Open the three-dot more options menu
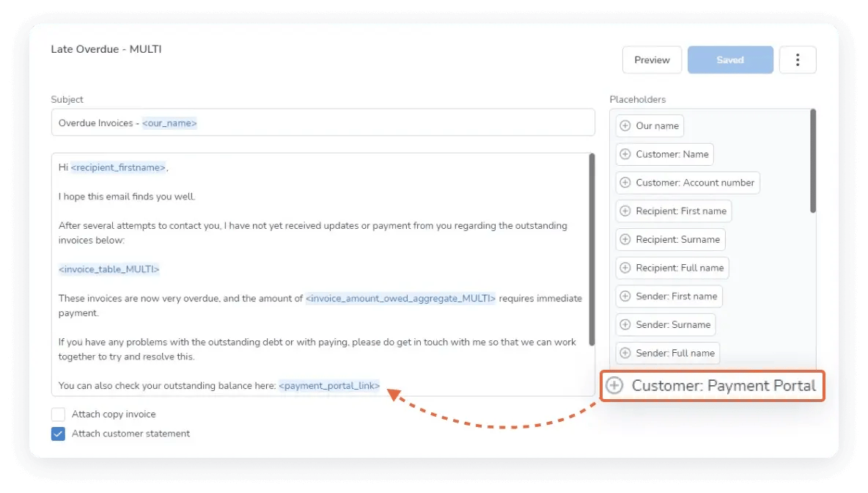Viewport: 868px width, 493px height. coord(798,60)
